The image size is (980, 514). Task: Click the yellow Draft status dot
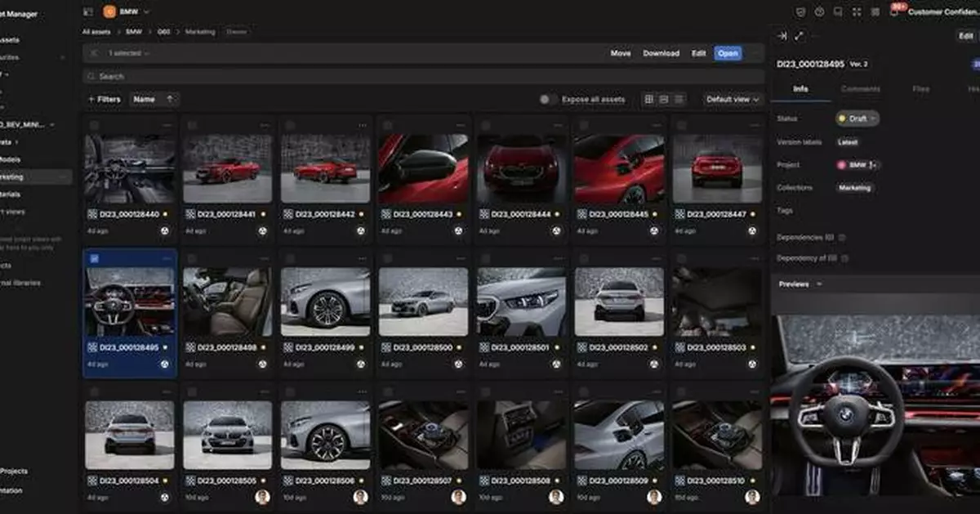pos(840,118)
